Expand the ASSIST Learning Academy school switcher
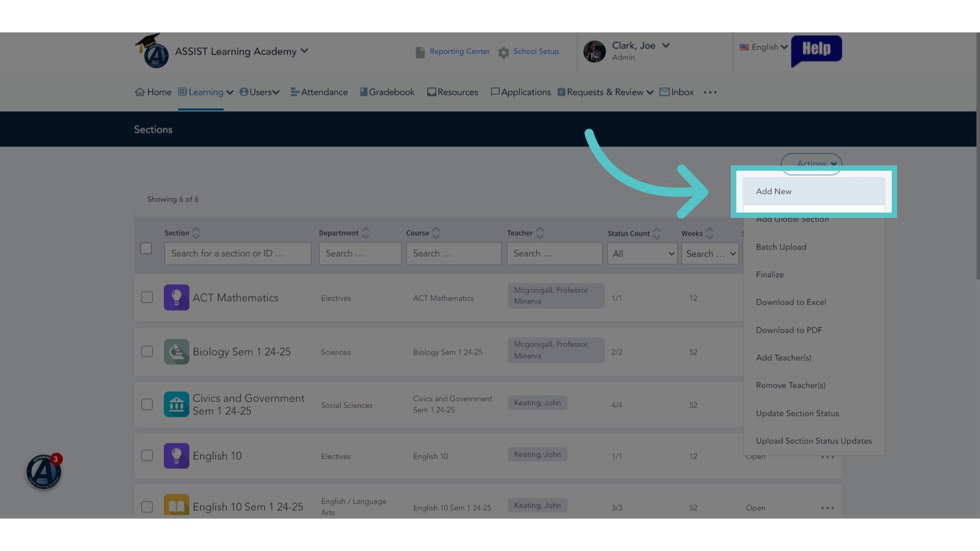The width and height of the screenshot is (980, 551). 305,51
